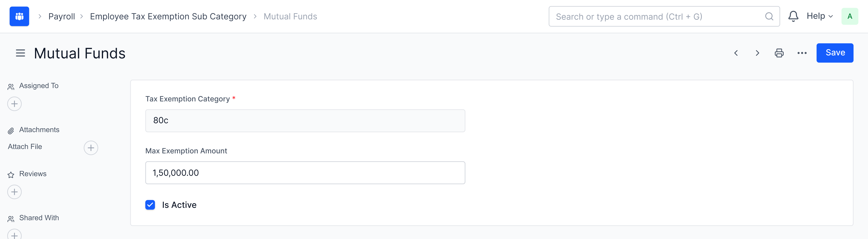The image size is (868, 239).
Task: Open the notifications bell
Action: (x=793, y=16)
